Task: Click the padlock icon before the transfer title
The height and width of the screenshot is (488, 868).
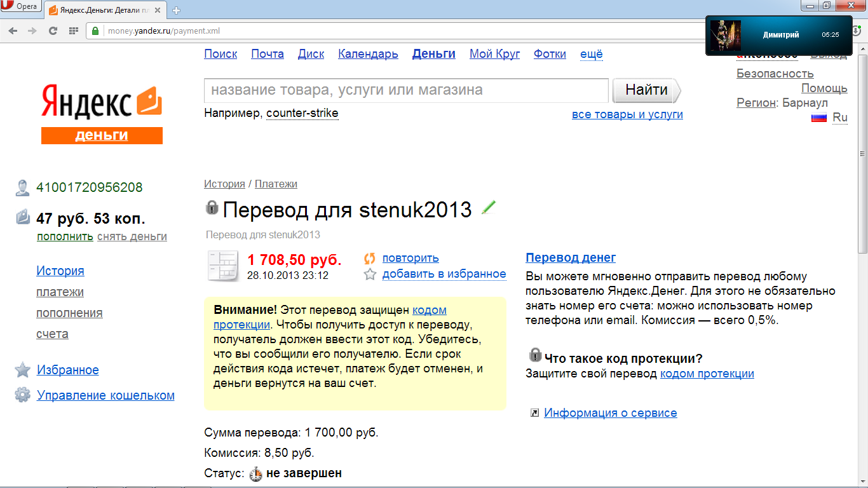Action: pos(212,207)
